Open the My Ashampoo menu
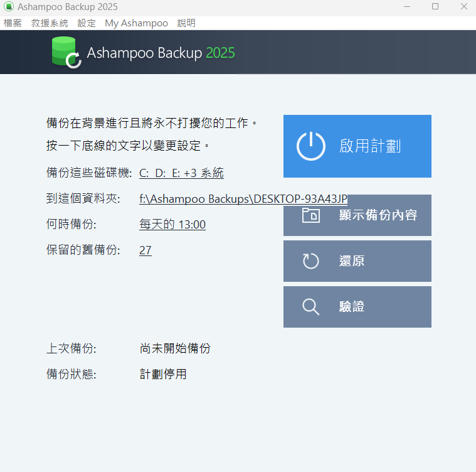The width and height of the screenshot is (476, 472). coord(136,23)
